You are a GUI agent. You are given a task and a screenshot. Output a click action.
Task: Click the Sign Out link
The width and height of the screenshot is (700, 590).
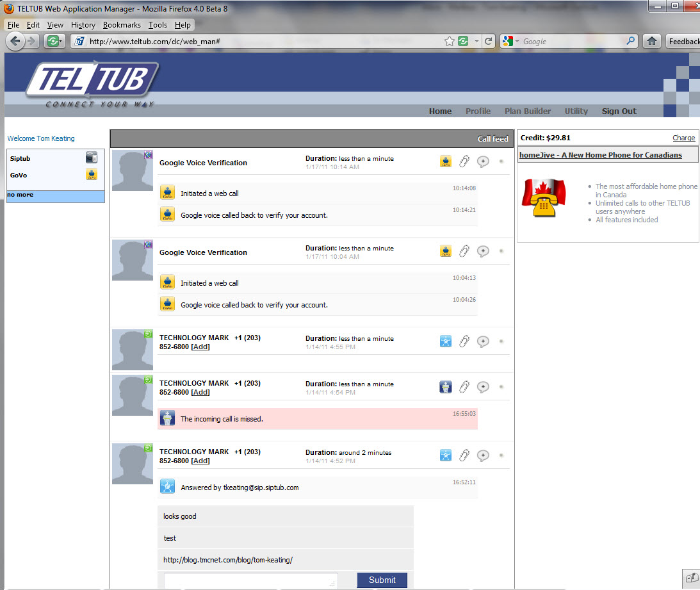tap(619, 111)
